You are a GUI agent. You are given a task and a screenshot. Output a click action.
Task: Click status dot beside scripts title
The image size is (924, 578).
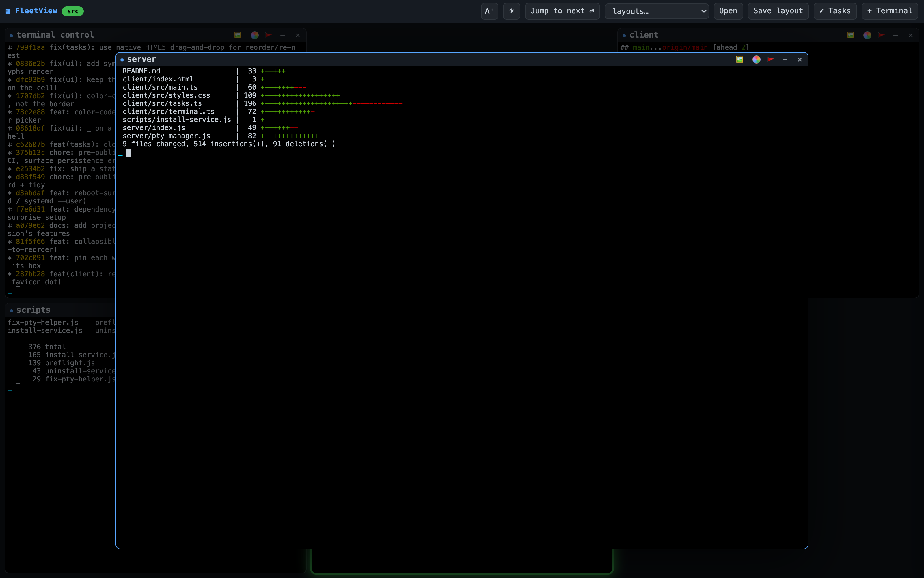point(12,311)
